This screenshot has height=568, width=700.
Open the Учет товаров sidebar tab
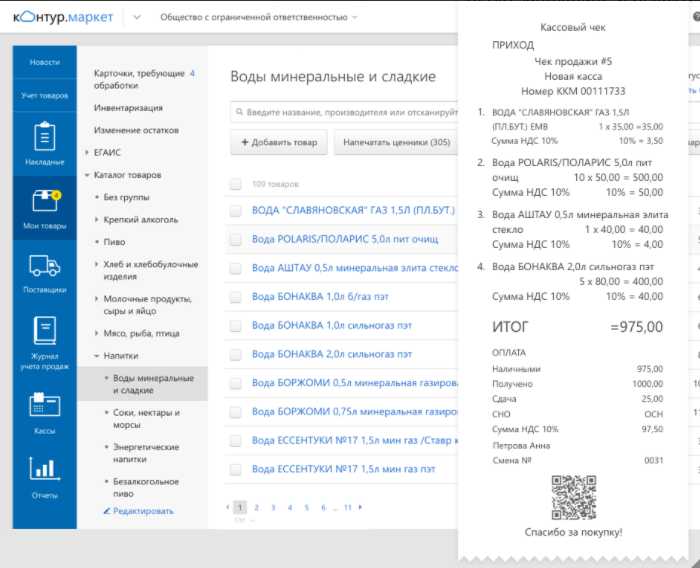45,95
